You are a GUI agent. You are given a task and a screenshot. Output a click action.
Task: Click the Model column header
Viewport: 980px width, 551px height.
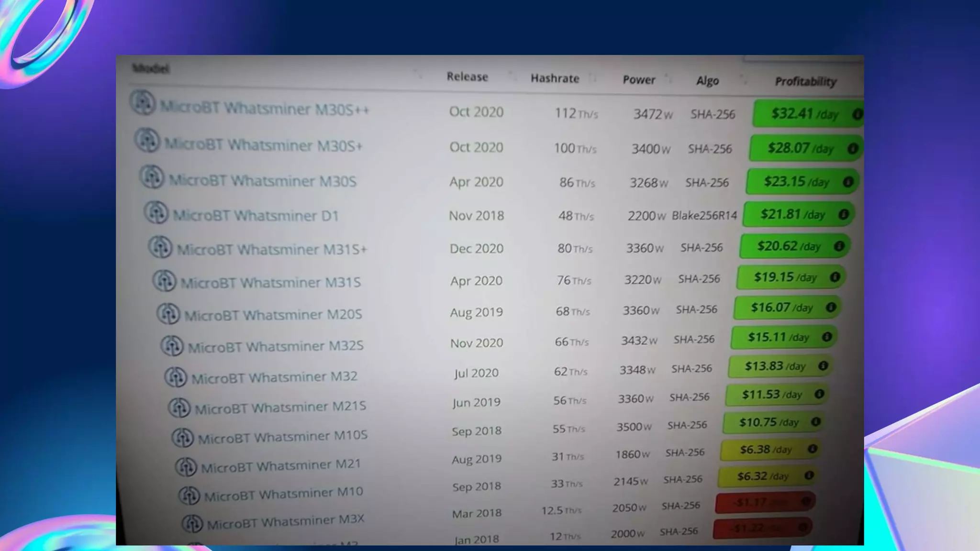(150, 68)
